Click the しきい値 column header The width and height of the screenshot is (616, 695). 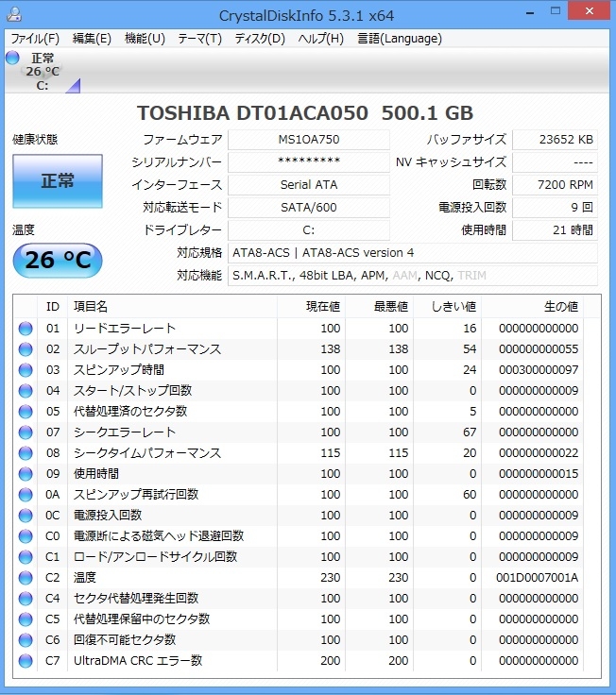448,307
